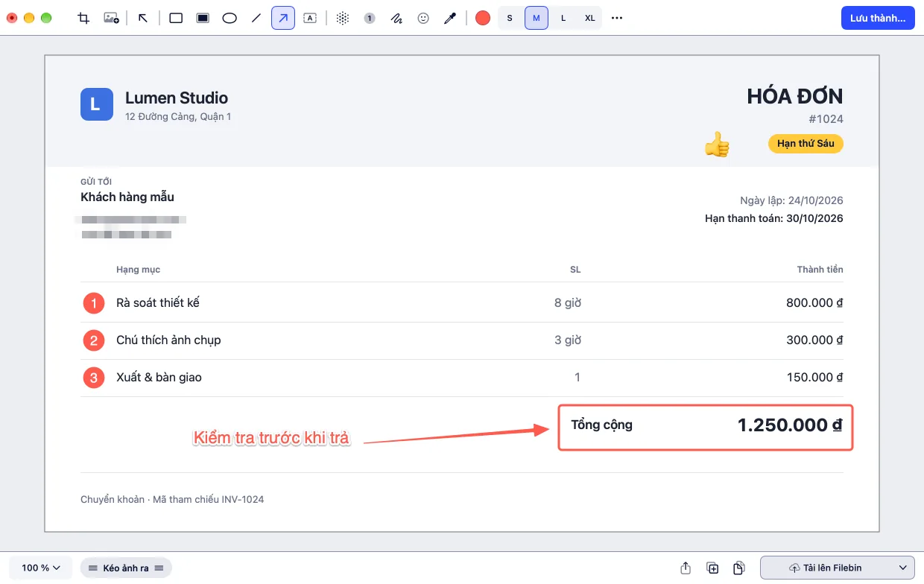
Task: Click the Kéo ảnh ra drag handle
Action: point(126,568)
